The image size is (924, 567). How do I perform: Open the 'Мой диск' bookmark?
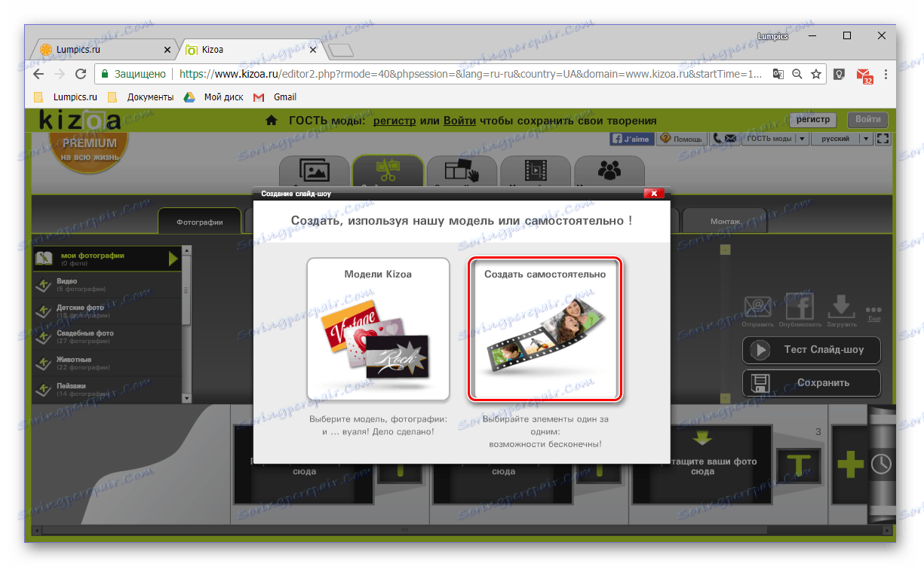point(214,97)
